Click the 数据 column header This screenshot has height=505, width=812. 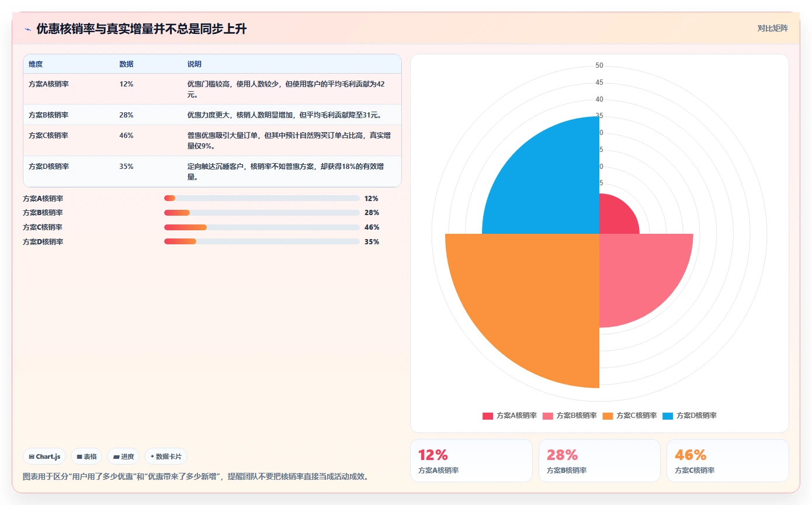pyautogui.click(x=126, y=64)
